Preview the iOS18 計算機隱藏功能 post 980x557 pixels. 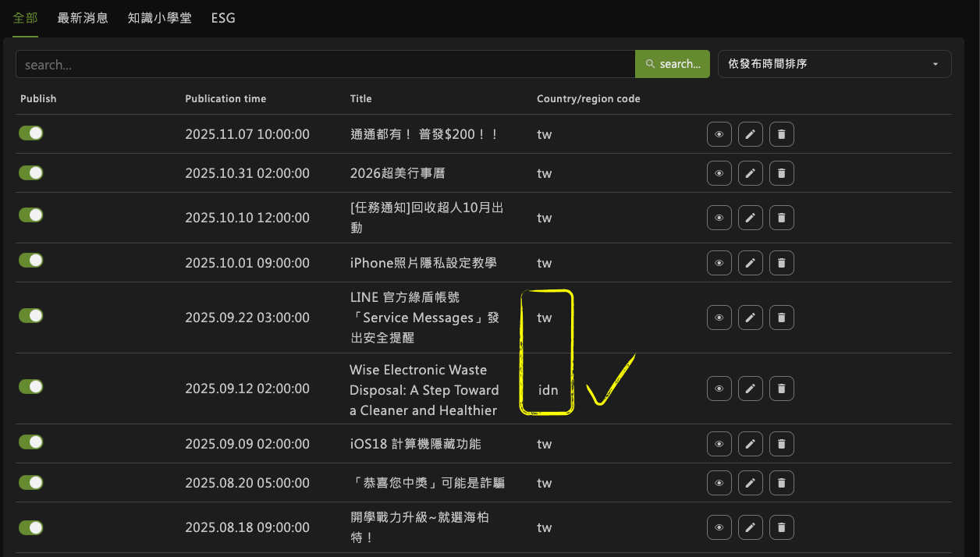point(719,444)
